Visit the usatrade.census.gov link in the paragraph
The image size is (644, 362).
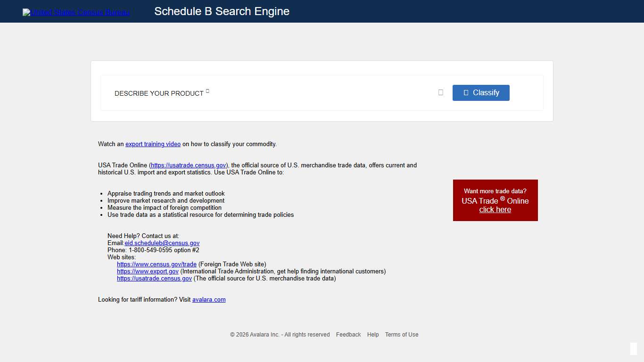point(188,165)
